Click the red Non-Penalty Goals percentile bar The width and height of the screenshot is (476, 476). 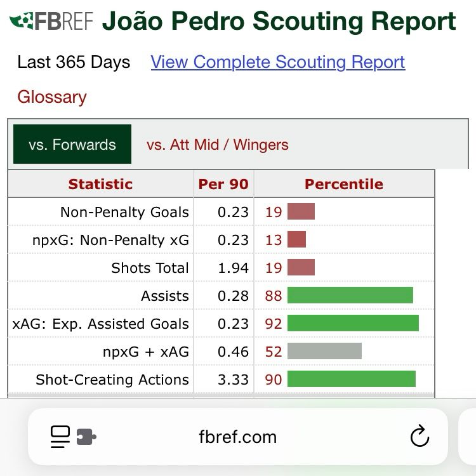[x=301, y=211]
